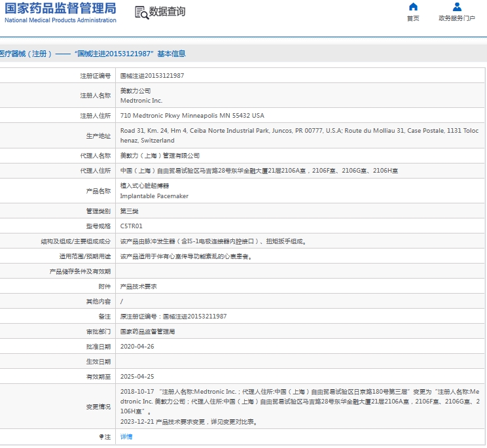Image resolution: width=487 pixels, height=448 pixels.
Task: Click the 产品技术要求 attachment text
Action: click(138, 286)
